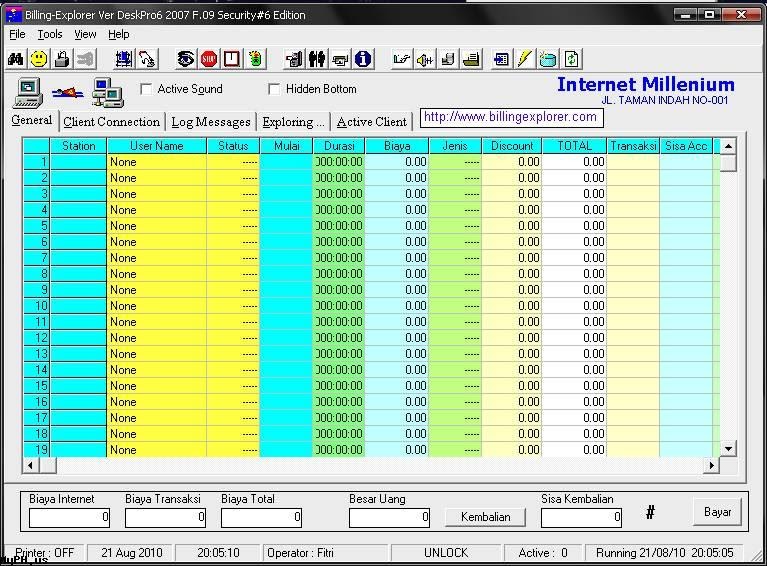This screenshot has height=566, width=767.
Task: Click the disconnected cable connection icon
Action: 68,92
